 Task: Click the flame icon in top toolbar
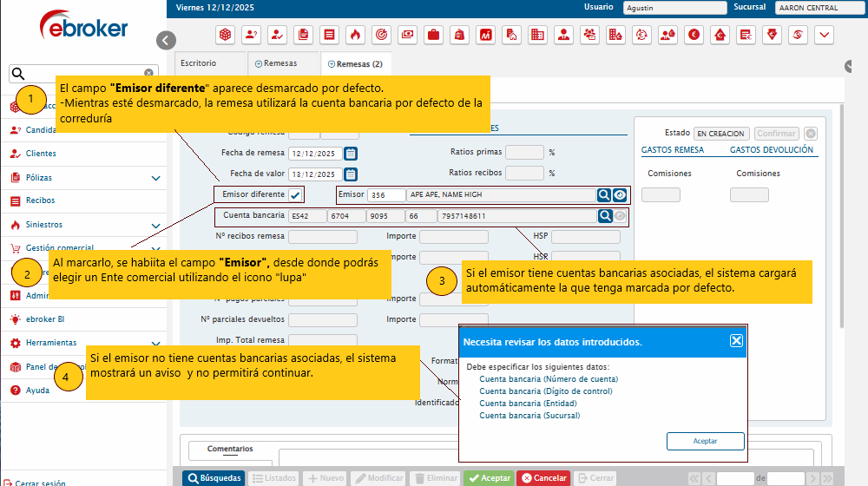355,35
